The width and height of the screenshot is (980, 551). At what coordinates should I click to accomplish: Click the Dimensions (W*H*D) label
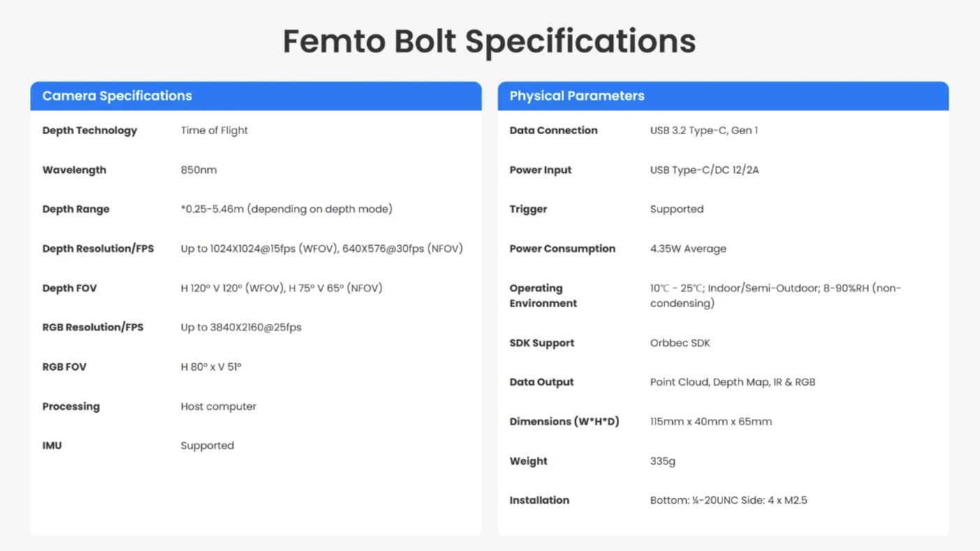564,422
